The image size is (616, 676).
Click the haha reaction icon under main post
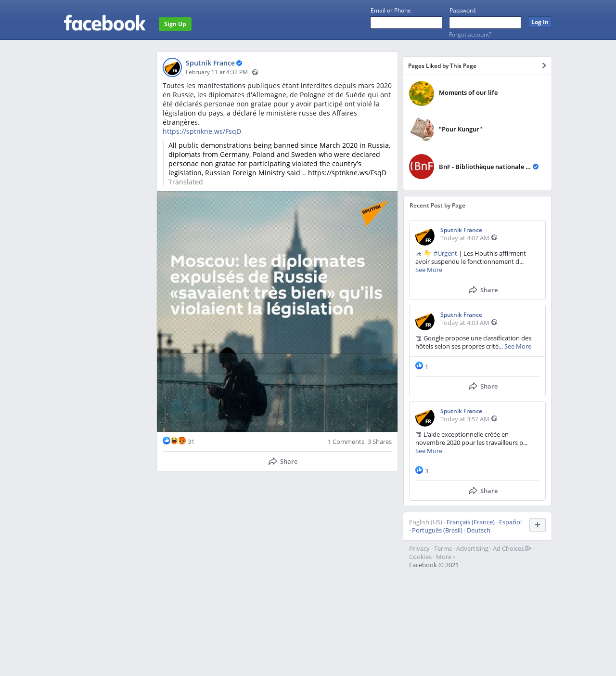(x=174, y=441)
